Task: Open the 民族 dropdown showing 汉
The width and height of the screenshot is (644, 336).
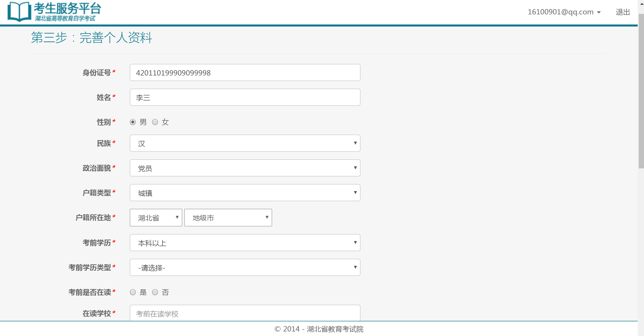Action: pos(245,143)
